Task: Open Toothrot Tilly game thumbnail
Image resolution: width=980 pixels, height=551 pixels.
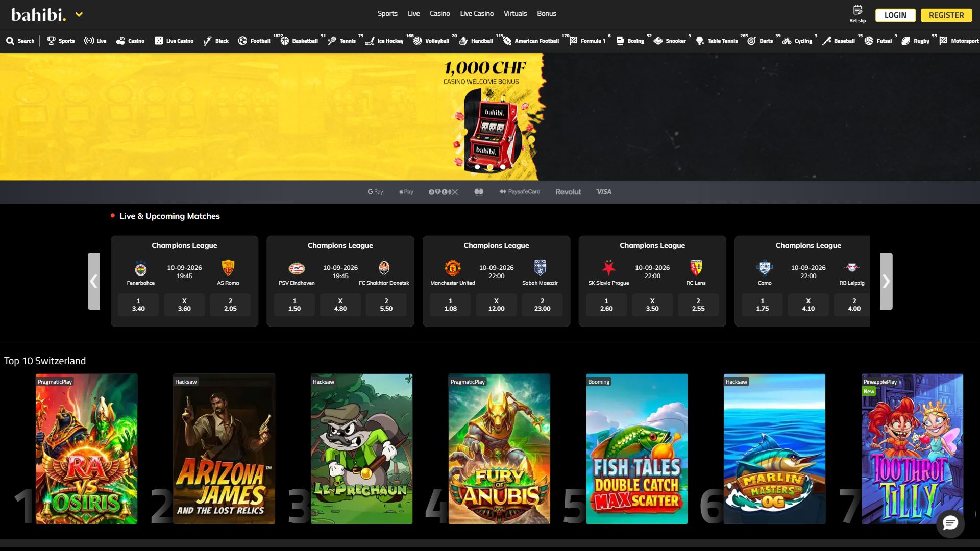Action: coord(912,449)
